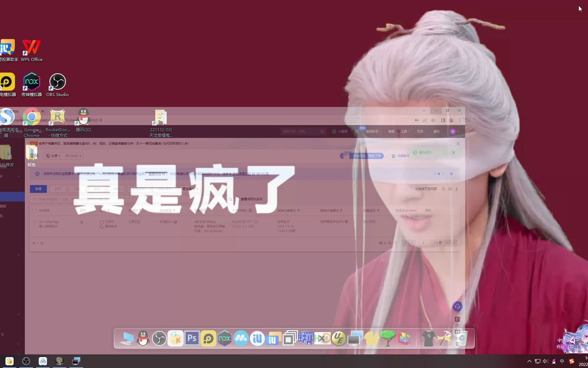Viewport: 588px width, 368px height.
Task: Click the console search box in the top bar
Action: (x=303, y=132)
